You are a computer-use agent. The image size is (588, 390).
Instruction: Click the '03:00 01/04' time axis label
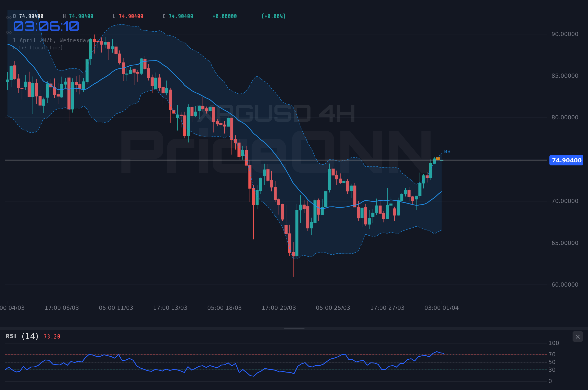442,307
